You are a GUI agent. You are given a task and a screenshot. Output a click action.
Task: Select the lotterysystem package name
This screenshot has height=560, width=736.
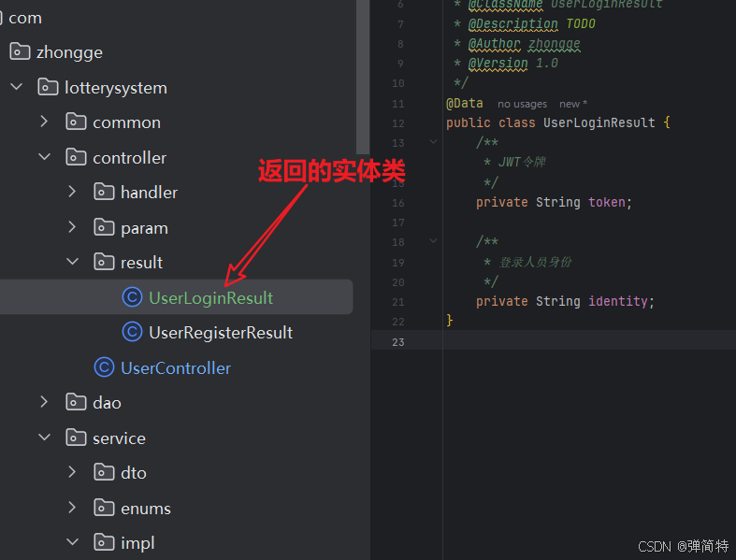tap(116, 88)
